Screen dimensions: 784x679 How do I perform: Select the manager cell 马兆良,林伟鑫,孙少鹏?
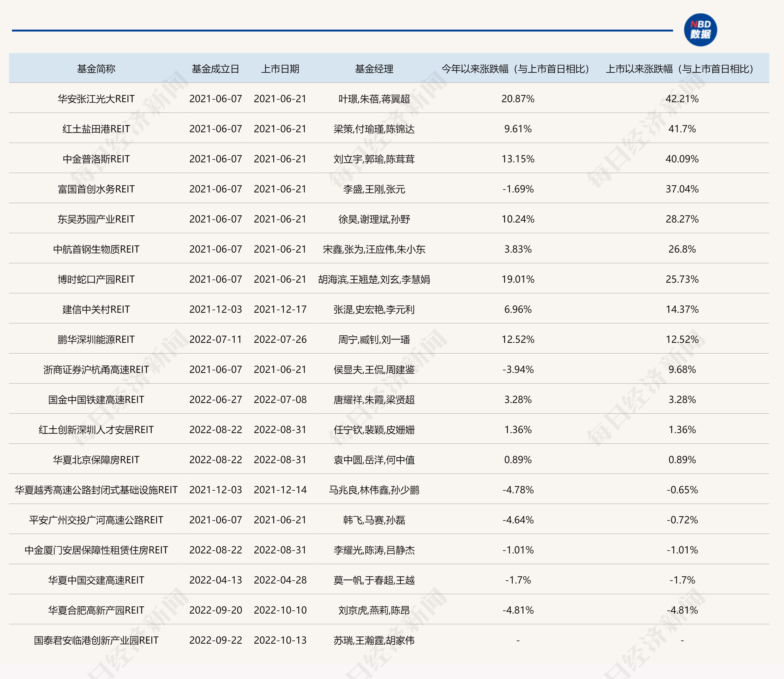[x=374, y=490]
